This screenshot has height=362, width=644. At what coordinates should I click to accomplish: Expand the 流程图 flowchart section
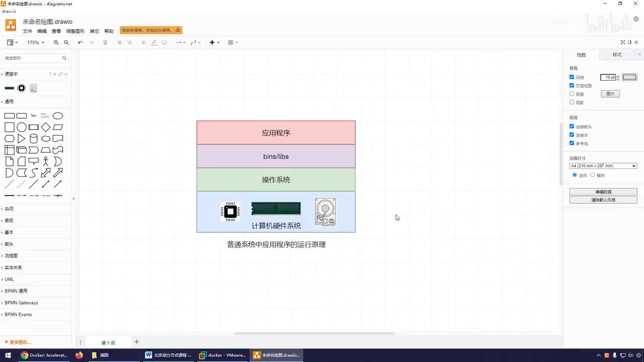point(11,256)
